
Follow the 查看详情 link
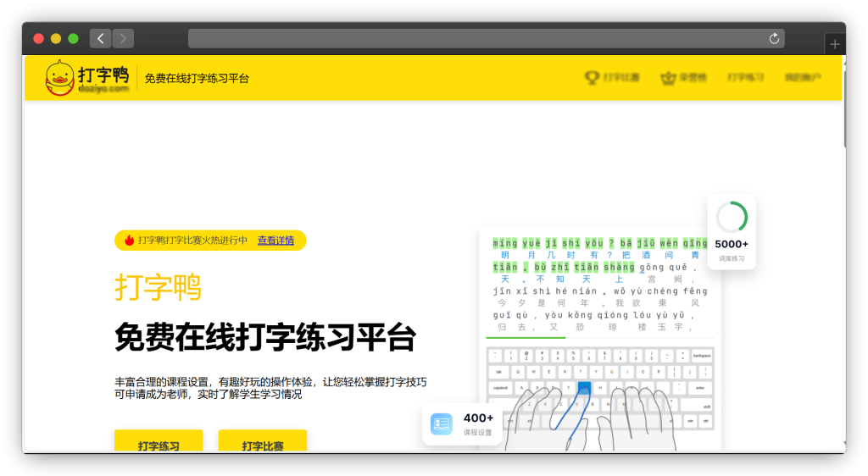[x=275, y=241]
